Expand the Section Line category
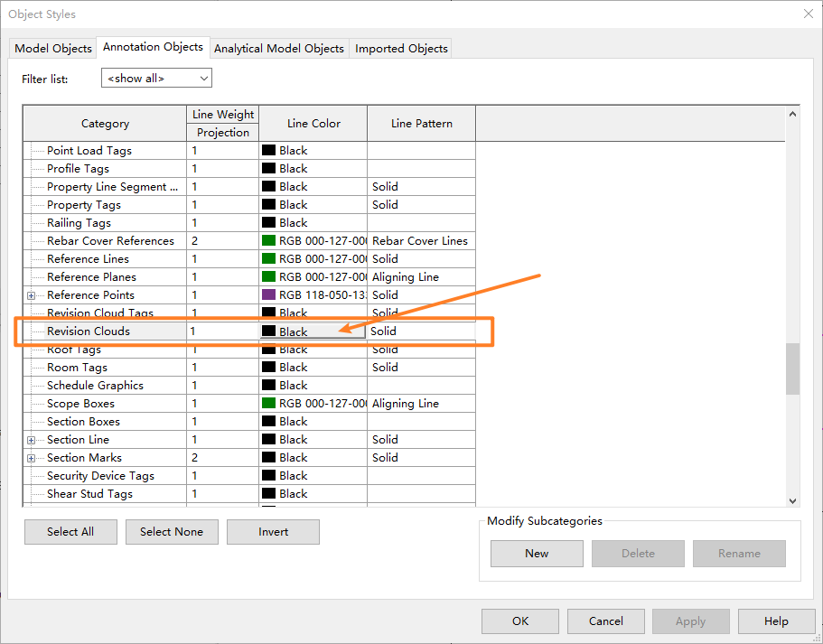This screenshot has height=644, width=823. tap(31, 439)
